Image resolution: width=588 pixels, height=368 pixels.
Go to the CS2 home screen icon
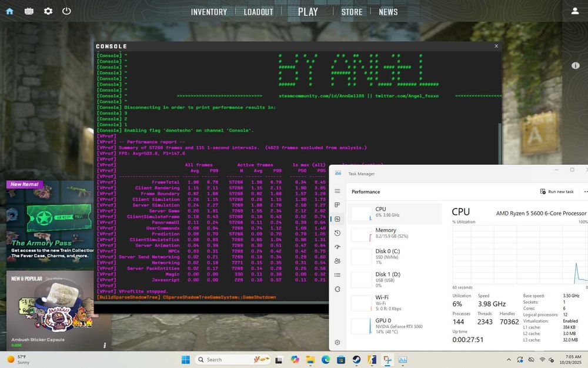[10, 11]
